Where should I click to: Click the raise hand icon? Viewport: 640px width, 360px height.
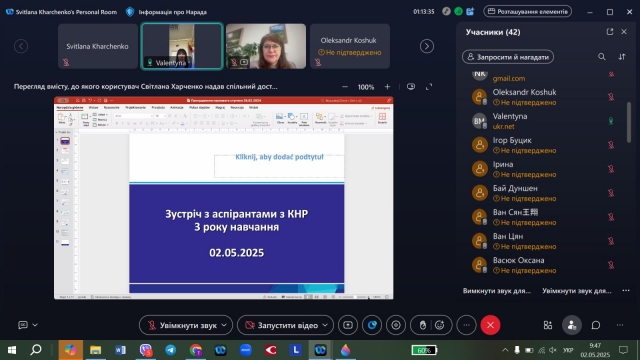[x=422, y=325]
